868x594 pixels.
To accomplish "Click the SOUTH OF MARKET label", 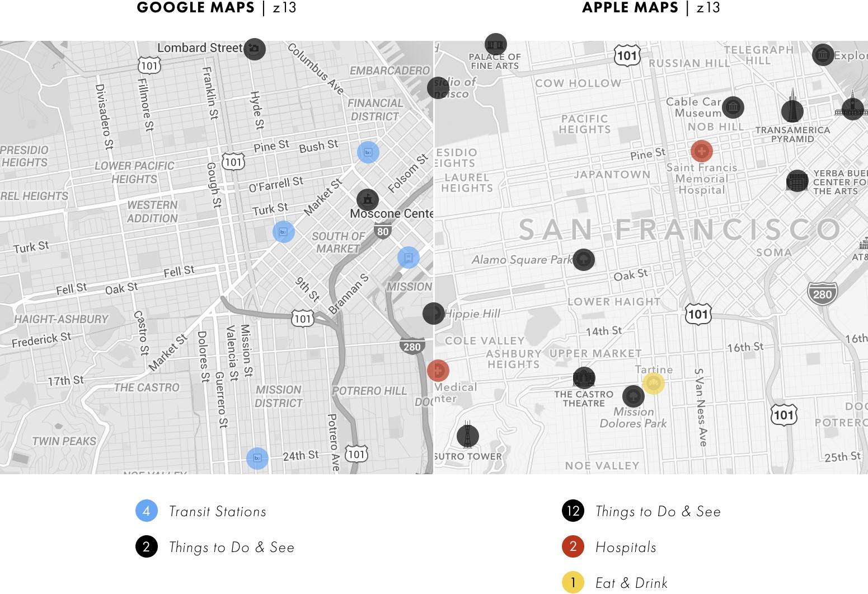I will pos(338,242).
